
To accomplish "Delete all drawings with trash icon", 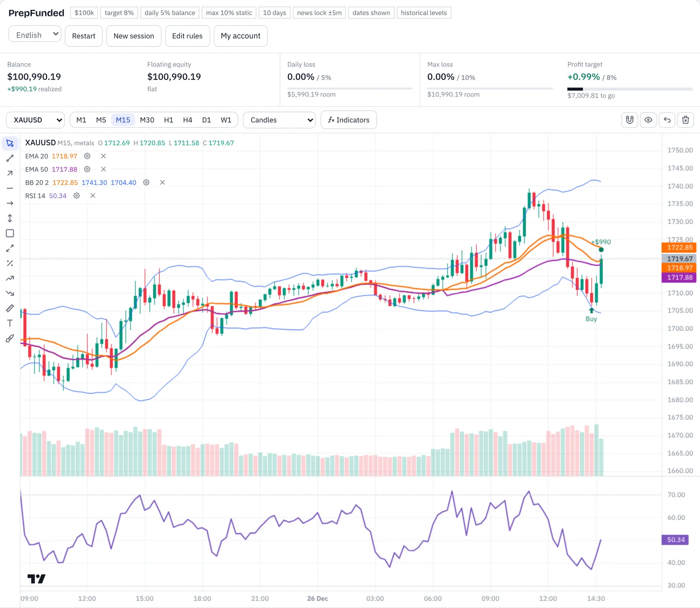I will 686,120.
